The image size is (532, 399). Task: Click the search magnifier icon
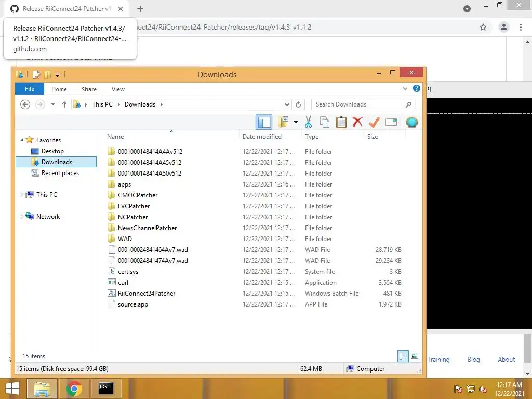click(408, 104)
